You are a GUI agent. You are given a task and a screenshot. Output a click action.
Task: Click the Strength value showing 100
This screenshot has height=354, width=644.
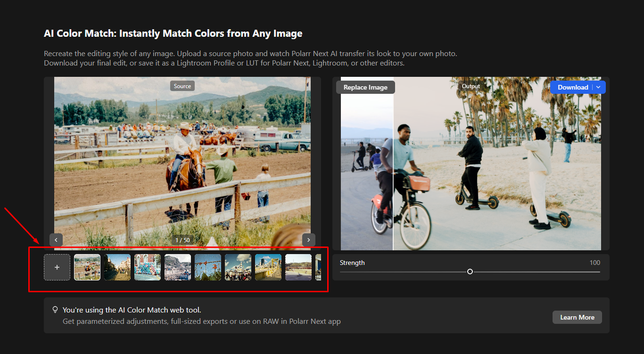point(595,263)
